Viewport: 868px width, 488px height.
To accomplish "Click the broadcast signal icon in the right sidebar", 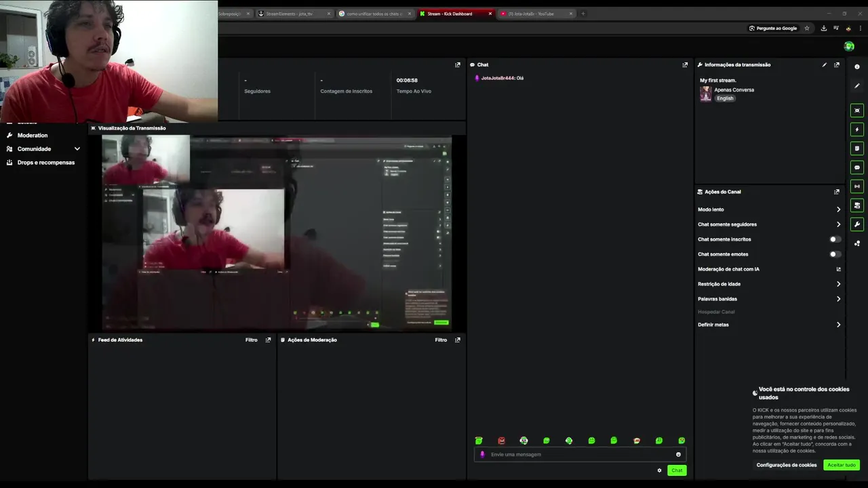I will 857,186.
